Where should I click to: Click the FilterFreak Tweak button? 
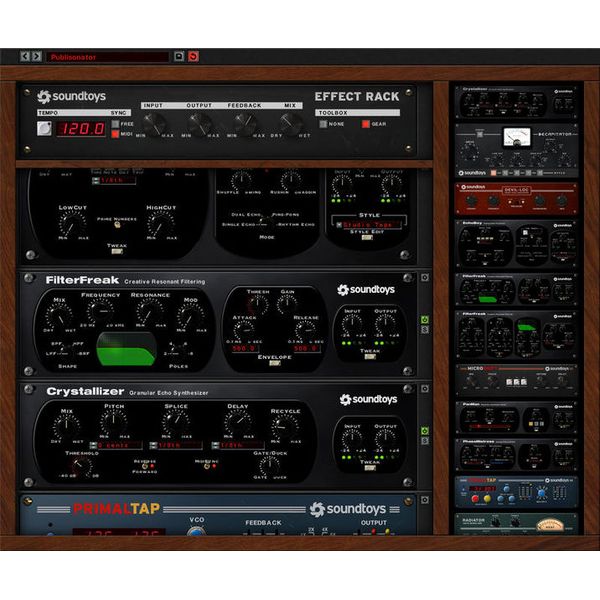(370, 357)
